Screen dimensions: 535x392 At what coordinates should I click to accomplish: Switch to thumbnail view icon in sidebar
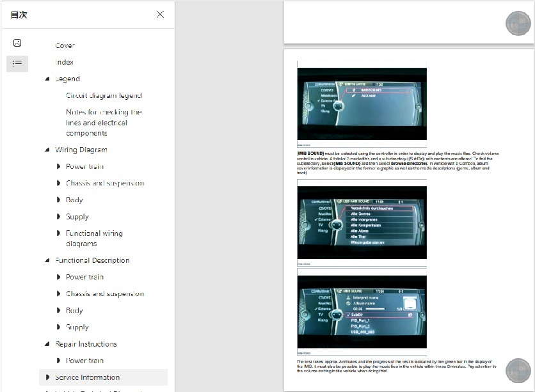[x=17, y=43]
